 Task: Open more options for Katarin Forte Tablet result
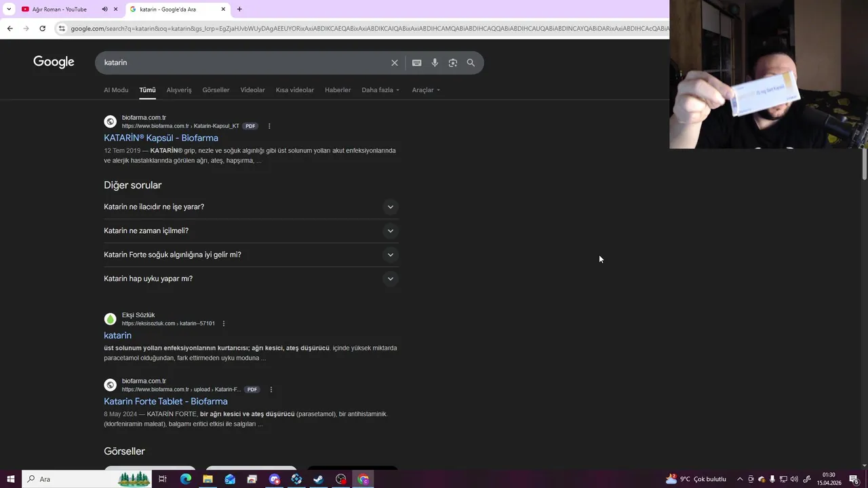tap(271, 390)
